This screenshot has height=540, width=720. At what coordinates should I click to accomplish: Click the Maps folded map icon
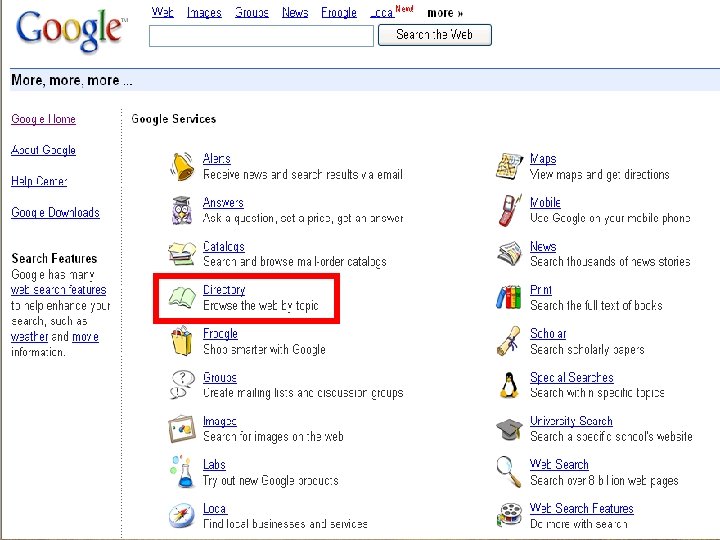point(509,166)
